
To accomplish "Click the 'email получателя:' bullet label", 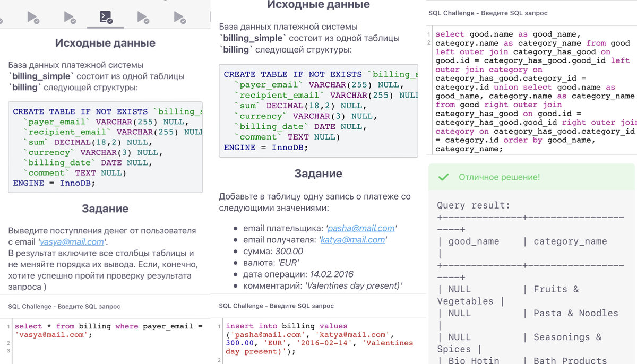I will (280, 240).
